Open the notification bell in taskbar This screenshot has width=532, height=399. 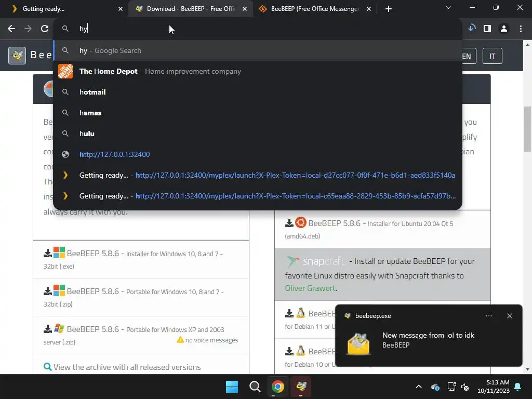coord(517,387)
